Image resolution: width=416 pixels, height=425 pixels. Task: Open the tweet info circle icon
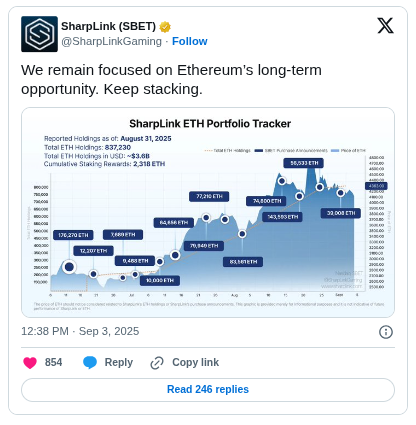[x=386, y=332]
